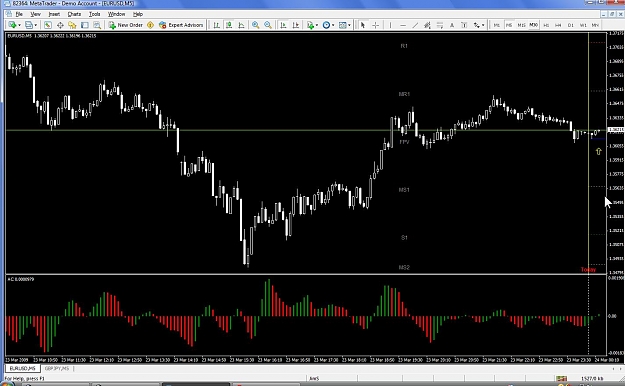Viewport: 625px width, 386px height.
Task: Open the Profiles toolbar icon
Action: pos(29,25)
